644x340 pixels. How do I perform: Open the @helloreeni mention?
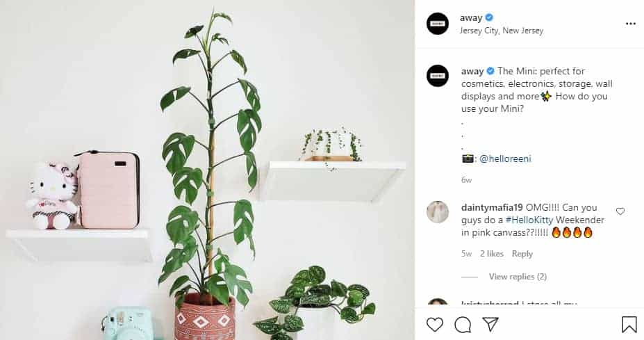pyautogui.click(x=505, y=159)
